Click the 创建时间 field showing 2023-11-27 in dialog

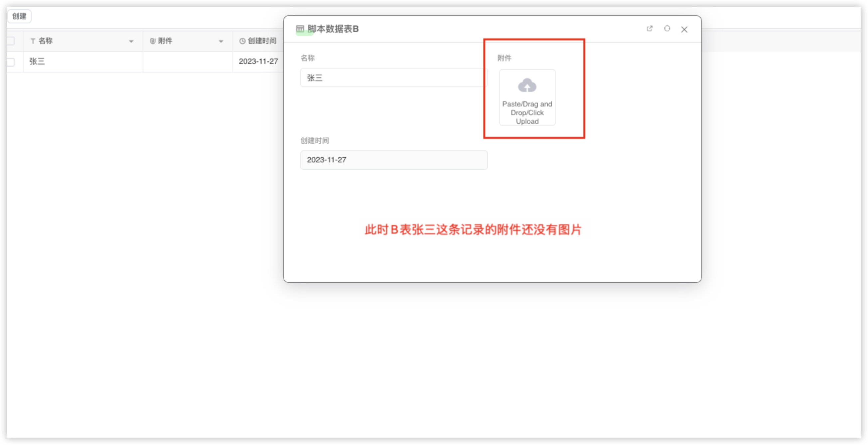(393, 160)
